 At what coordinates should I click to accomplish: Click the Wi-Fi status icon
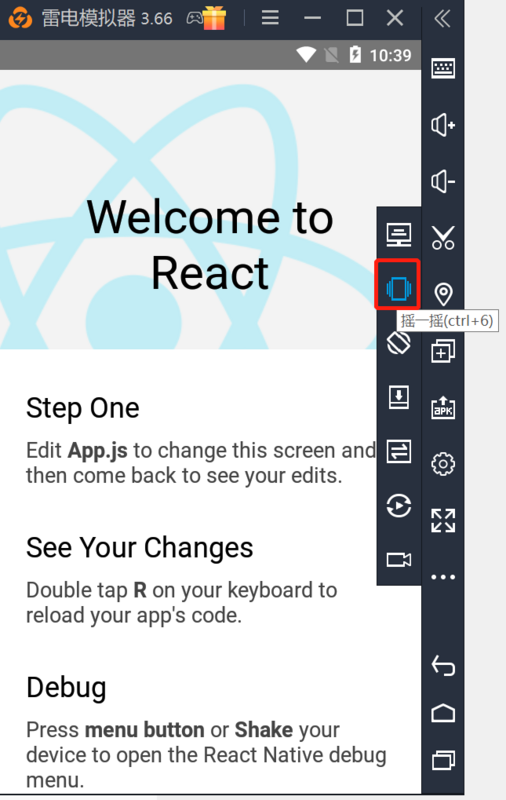click(x=306, y=55)
